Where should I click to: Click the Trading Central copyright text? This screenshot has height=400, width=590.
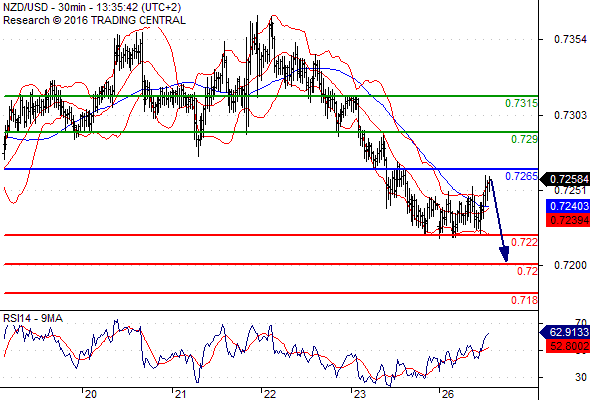click(x=94, y=20)
